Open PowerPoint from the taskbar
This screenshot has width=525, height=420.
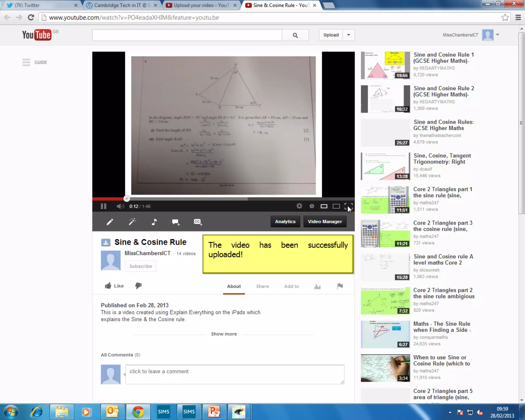click(x=214, y=412)
